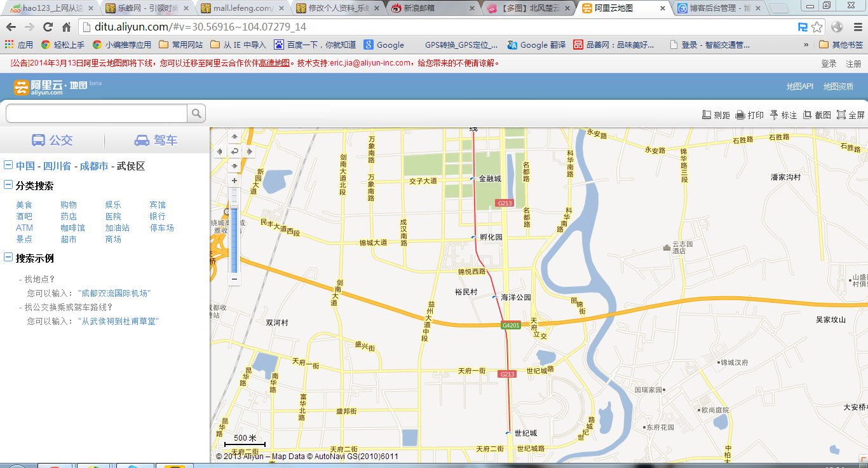Click the 金融城 metro station marker
868x468 pixels.
473,179
